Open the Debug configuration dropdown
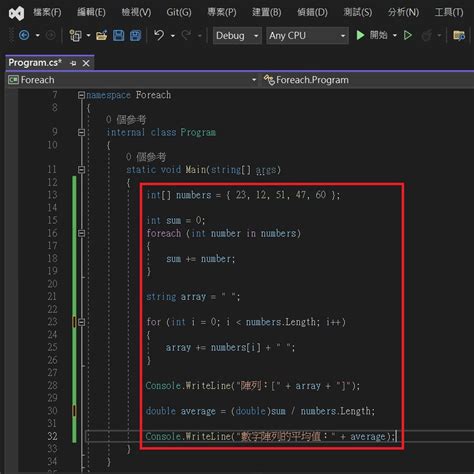474x474 pixels. point(237,35)
